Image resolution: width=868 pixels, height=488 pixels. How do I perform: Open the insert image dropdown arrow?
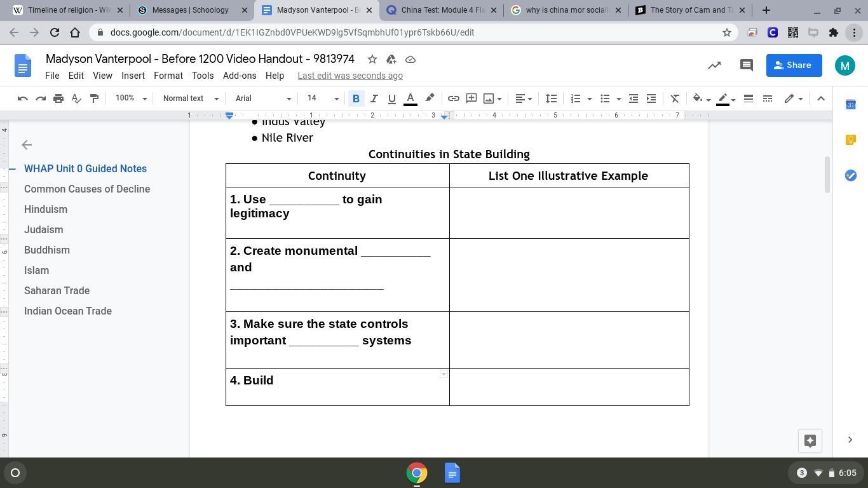pos(499,99)
